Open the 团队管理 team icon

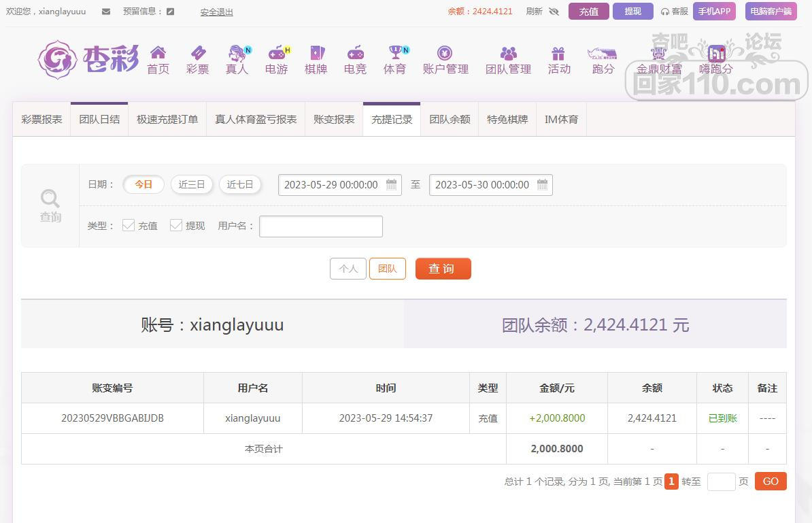click(509, 52)
